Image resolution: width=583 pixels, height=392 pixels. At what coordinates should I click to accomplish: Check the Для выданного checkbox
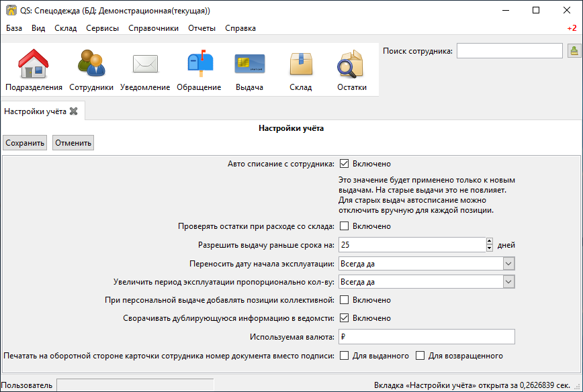point(345,356)
